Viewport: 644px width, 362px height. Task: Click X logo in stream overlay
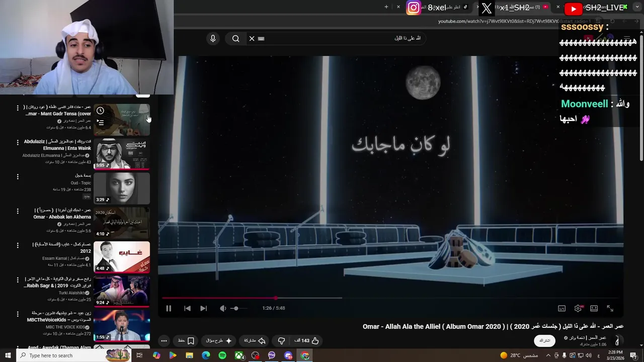coord(487,8)
